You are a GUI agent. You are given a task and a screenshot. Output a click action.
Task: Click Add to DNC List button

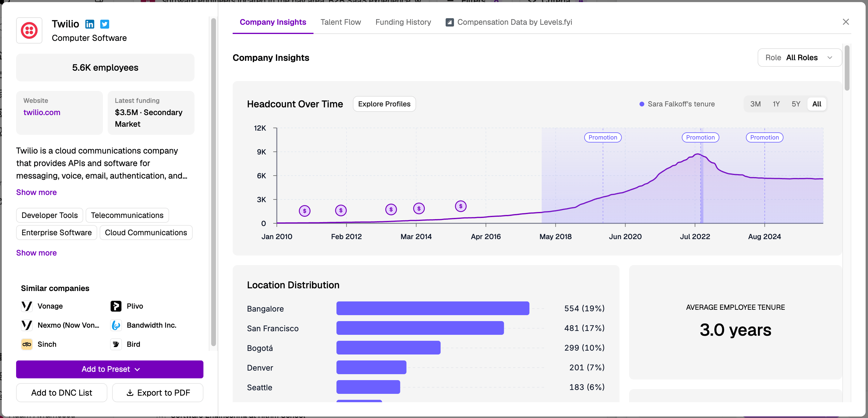[62, 393]
